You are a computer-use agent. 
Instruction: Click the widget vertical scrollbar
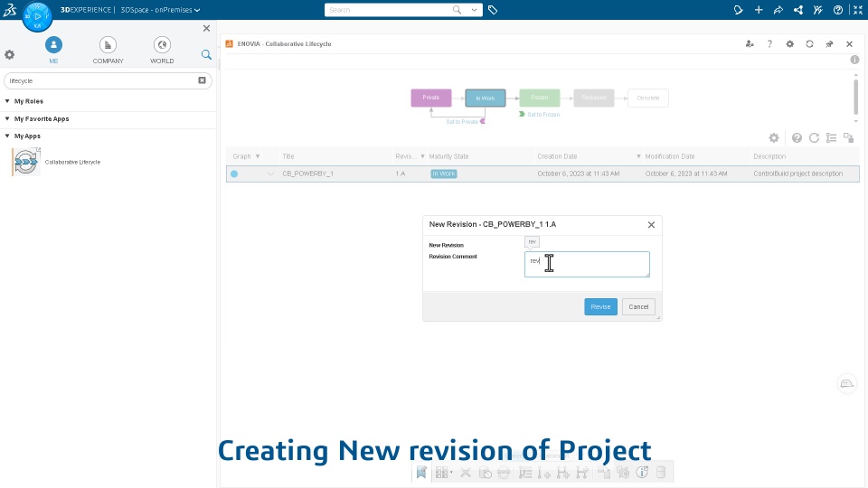tap(856, 97)
